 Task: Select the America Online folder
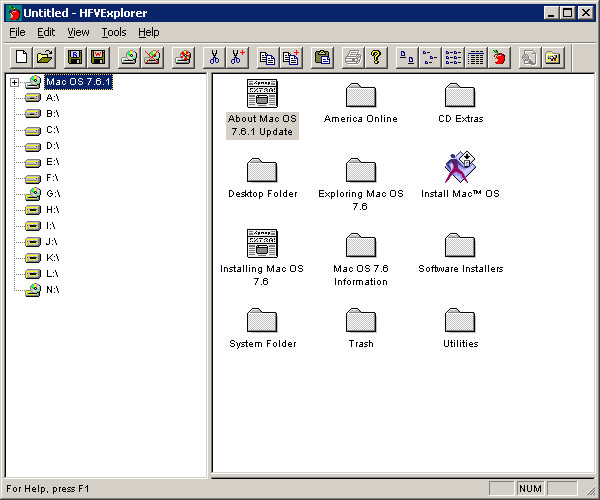click(x=361, y=95)
